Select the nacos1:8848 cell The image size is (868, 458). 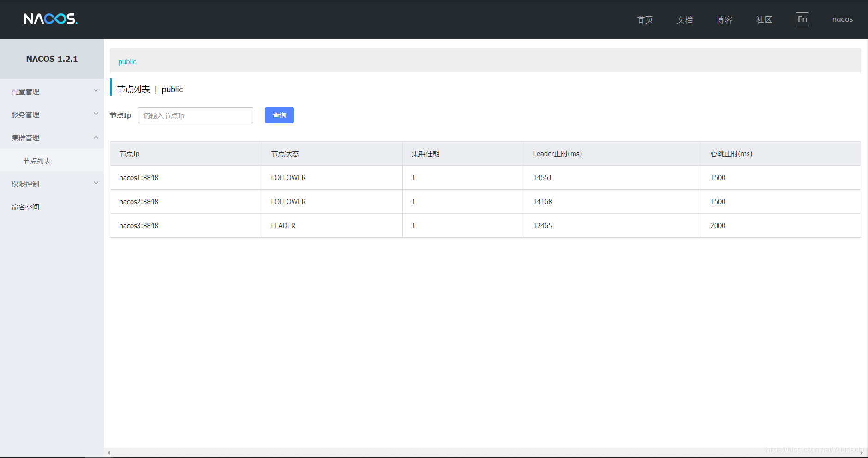coord(186,178)
